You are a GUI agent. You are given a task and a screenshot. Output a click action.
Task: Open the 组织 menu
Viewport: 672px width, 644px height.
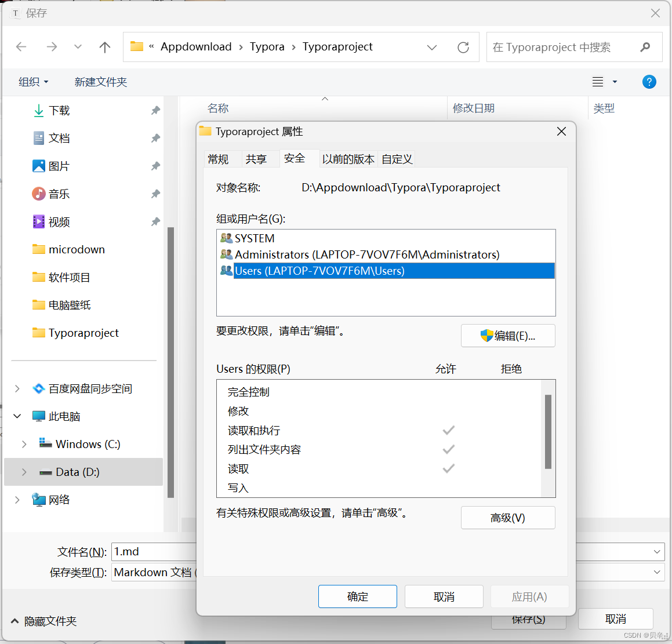point(34,82)
